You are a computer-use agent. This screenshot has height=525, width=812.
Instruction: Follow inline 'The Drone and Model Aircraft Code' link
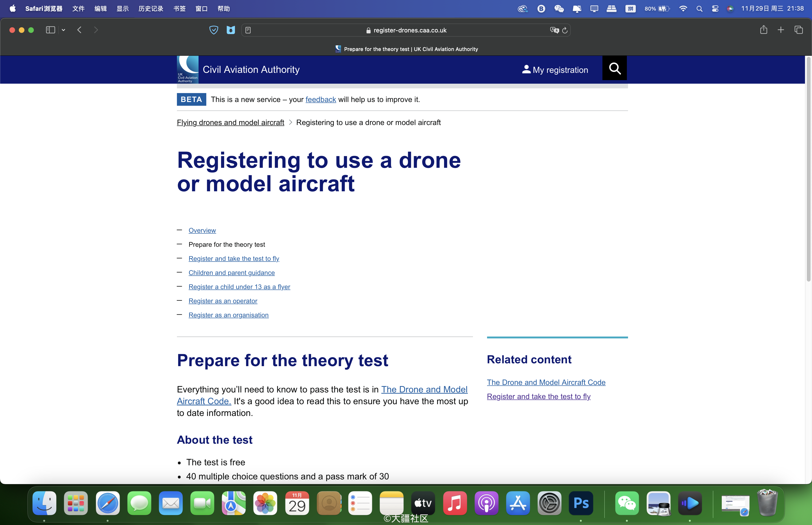click(424, 389)
